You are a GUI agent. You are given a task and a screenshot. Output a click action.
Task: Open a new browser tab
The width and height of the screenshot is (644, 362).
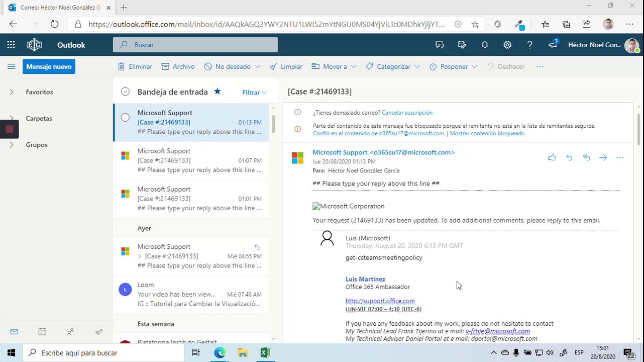(x=124, y=7)
